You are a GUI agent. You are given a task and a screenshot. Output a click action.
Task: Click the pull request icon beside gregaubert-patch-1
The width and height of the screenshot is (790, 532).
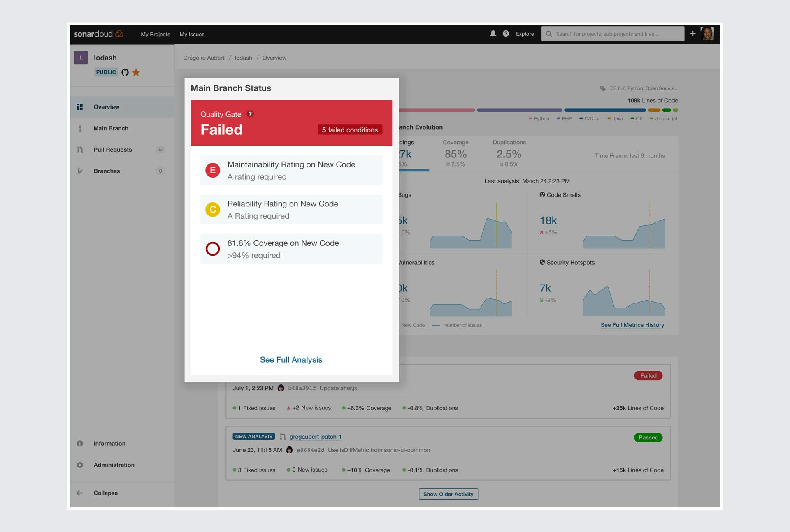point(283,437)
